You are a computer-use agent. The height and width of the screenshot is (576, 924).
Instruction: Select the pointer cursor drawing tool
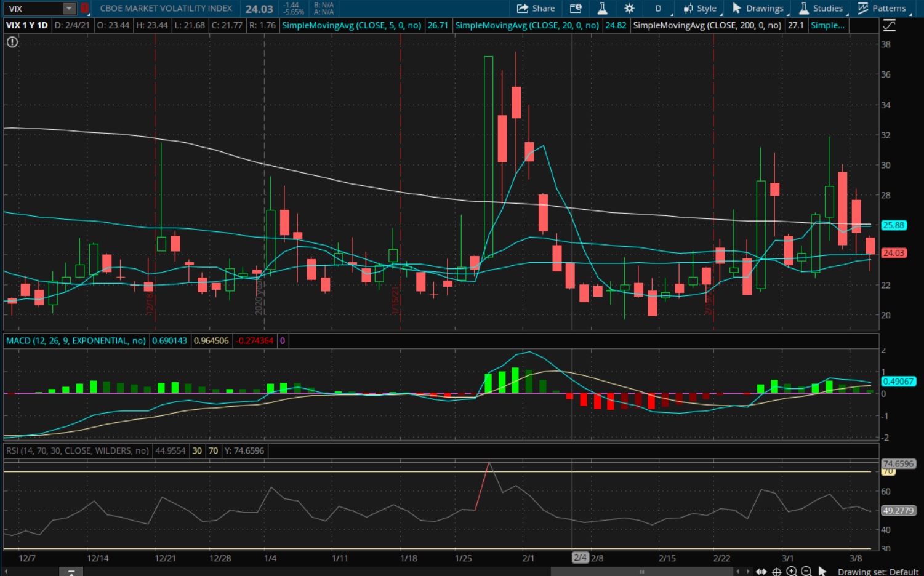(x=822, y=572)
